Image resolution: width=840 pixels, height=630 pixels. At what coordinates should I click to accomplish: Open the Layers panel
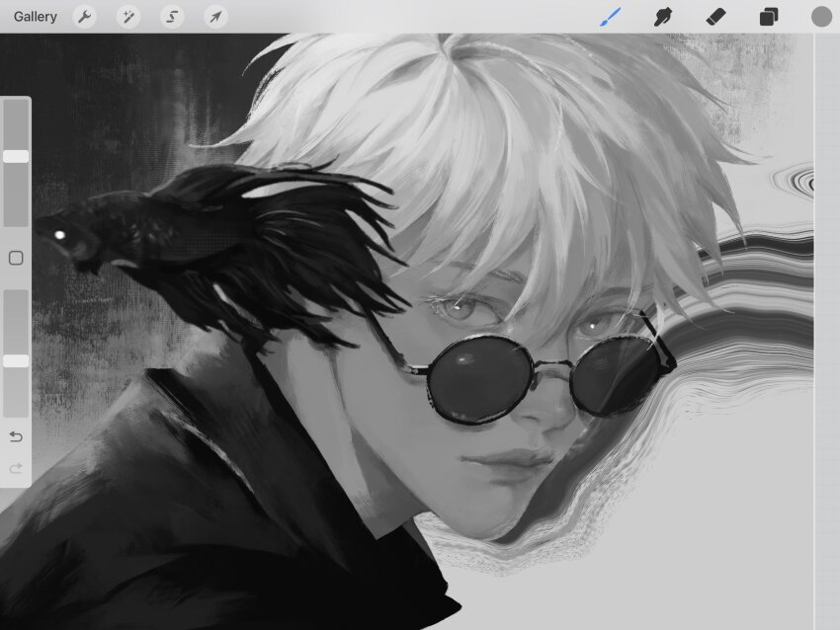768,17
